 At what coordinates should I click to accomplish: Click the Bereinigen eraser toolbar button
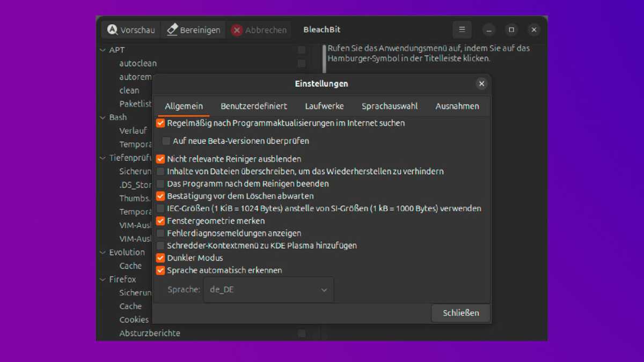coord(193,30)
